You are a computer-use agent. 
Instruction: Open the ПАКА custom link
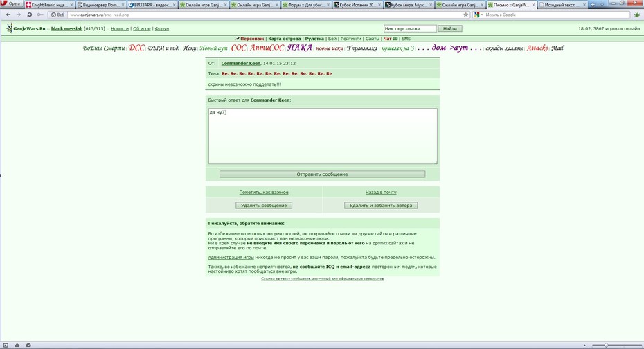tap(299, 48)
